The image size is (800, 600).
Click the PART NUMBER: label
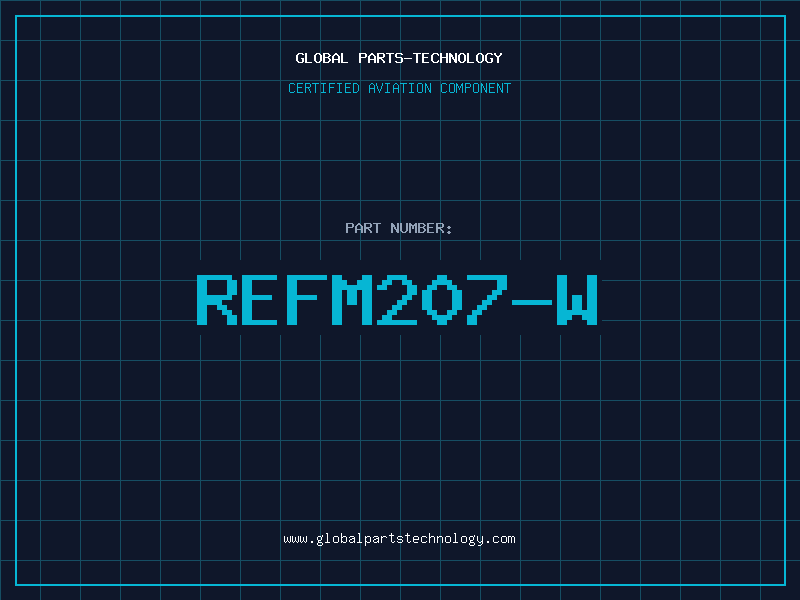point(399,228)
